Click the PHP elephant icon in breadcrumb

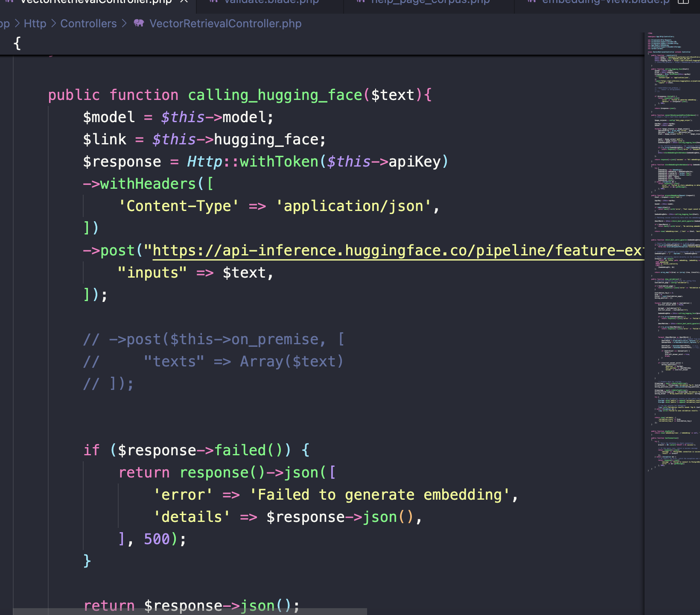(139, 23)
